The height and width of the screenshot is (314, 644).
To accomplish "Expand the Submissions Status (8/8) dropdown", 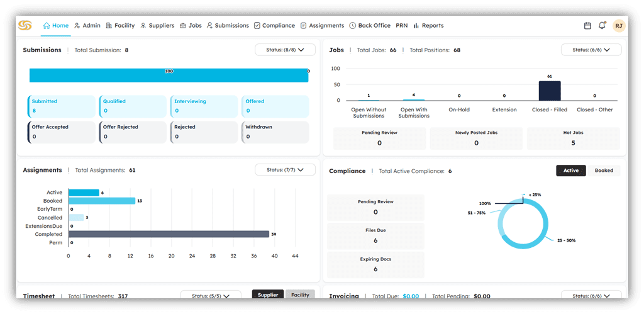I will (x=285, y=50).
